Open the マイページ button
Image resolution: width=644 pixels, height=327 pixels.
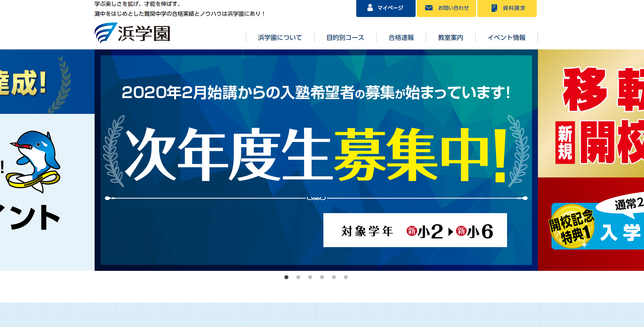tap(386, 8)
